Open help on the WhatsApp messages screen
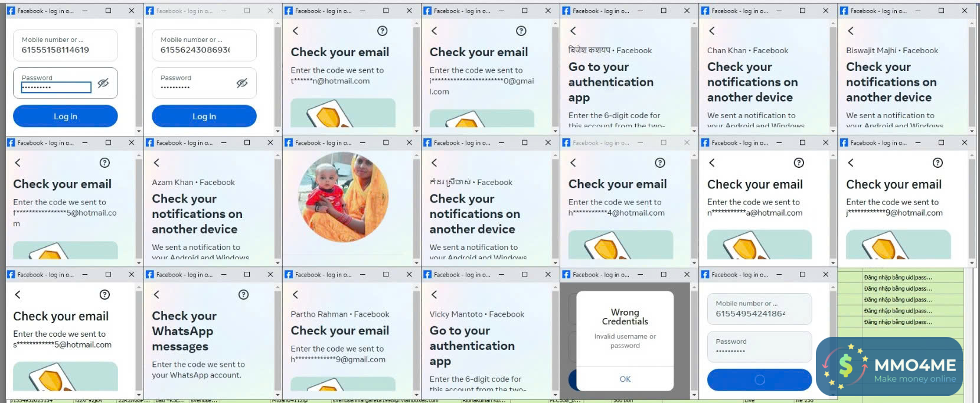The height and width of the screenshot is (403, 980). pos(243,294)
